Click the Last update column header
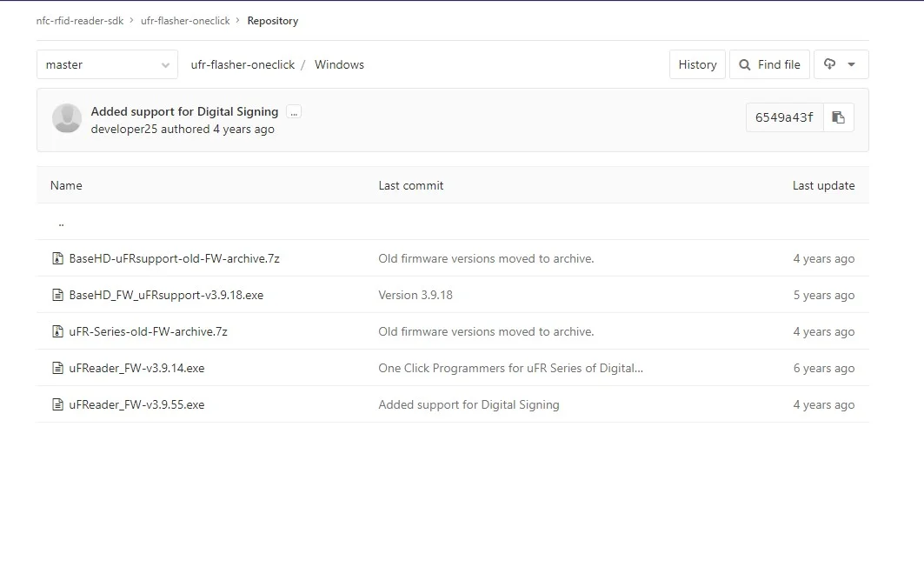 [823, 185]
